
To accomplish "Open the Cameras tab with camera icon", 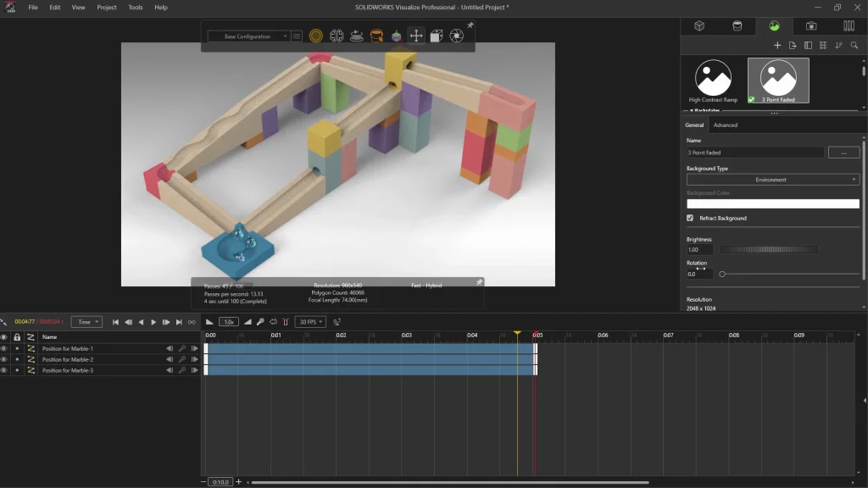I will coord(811,26).
